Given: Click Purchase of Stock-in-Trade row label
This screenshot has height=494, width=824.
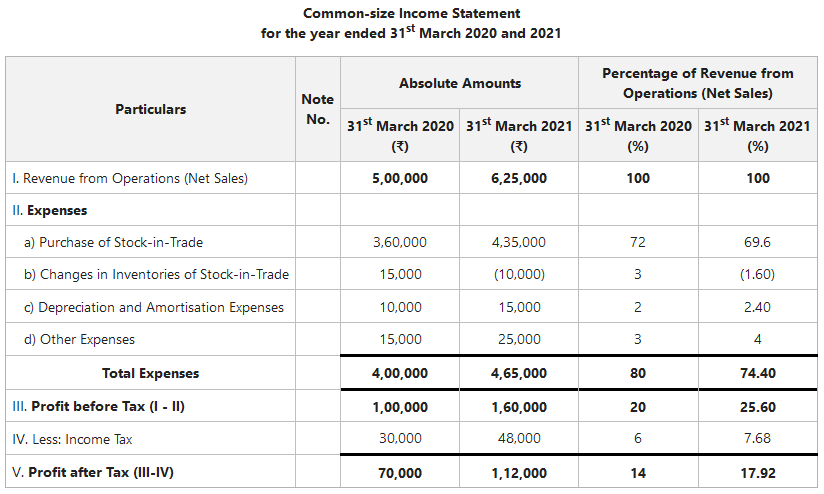Looking at the screenshot, I should pos(114,242).
